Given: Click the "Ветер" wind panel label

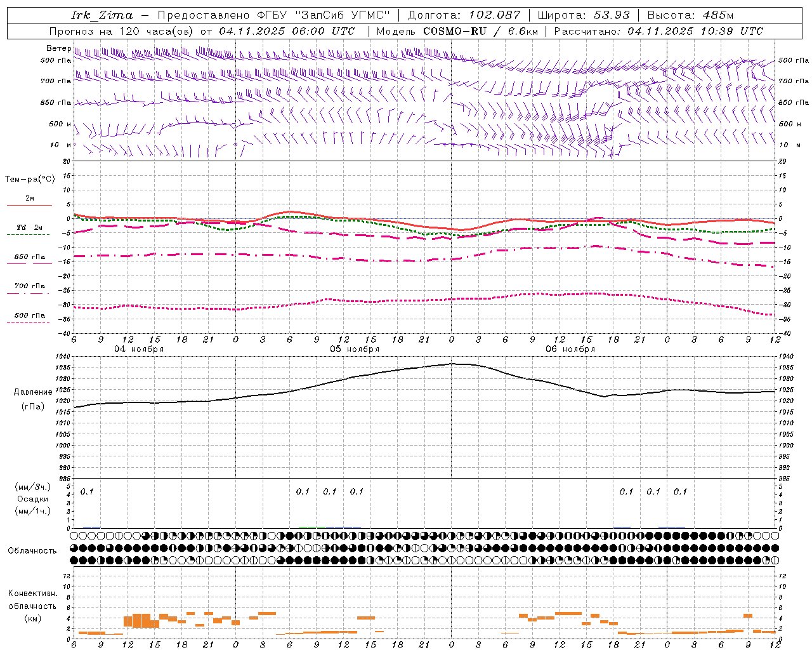Looking at the screenshot, I should tap(59, 48).
